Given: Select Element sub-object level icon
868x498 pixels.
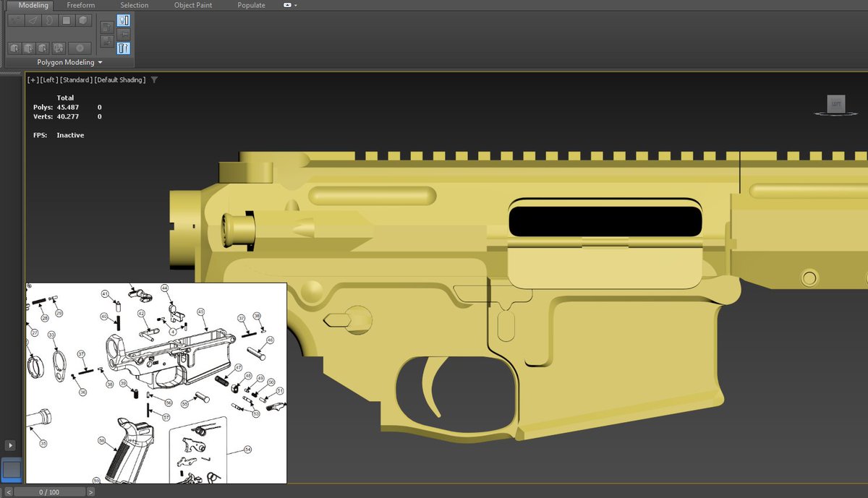Looking at the screenshot, I should [84, 20].
